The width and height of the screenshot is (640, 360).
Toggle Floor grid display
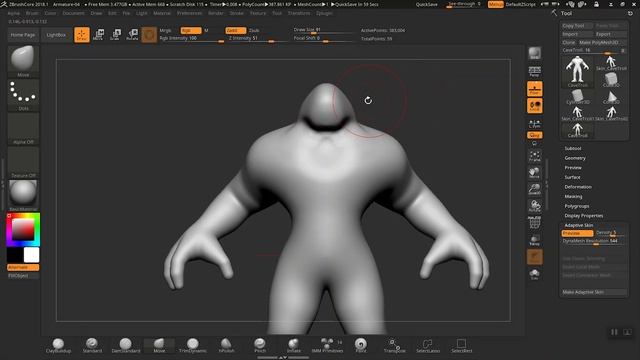[x=535, y=89]
